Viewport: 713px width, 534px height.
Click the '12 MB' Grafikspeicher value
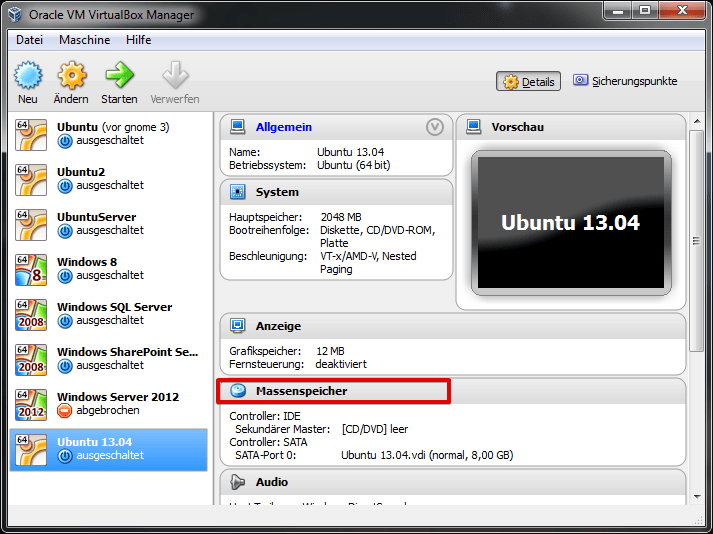pyautogui.click(x=331, y=351)
